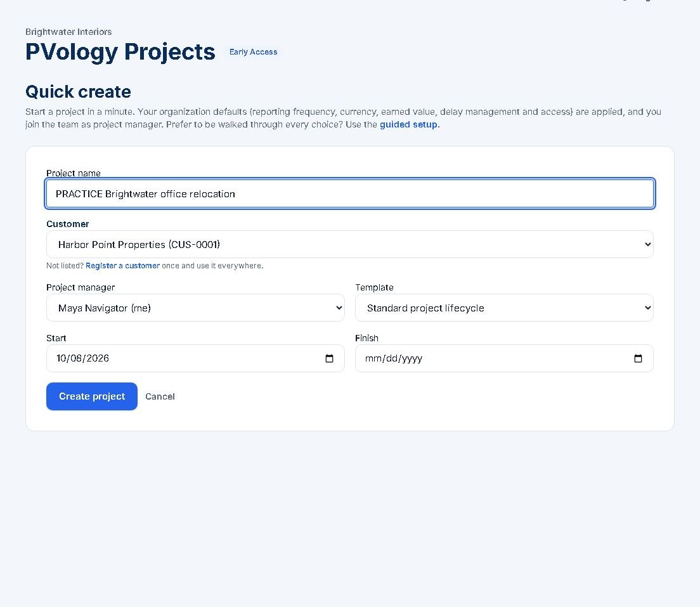Open the Project manager dropdown
Screen dimensions: 700x607
coord(195,308)
